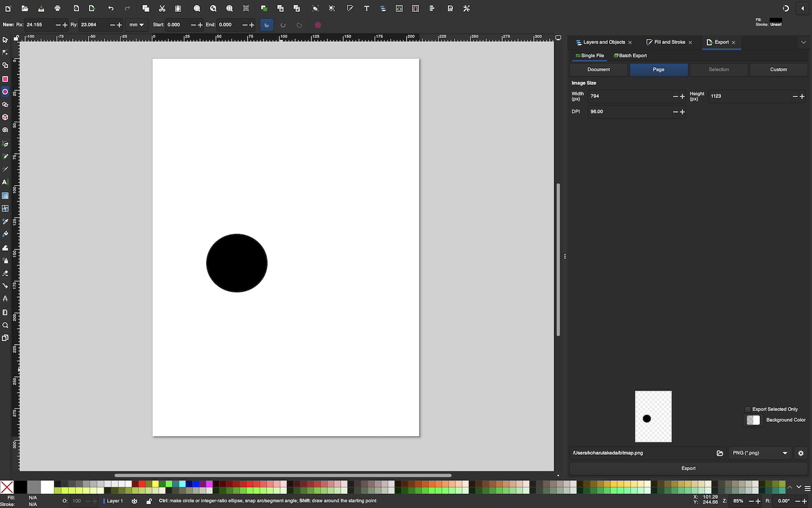Click the palette scroll-up chevron

coord(790,487)
